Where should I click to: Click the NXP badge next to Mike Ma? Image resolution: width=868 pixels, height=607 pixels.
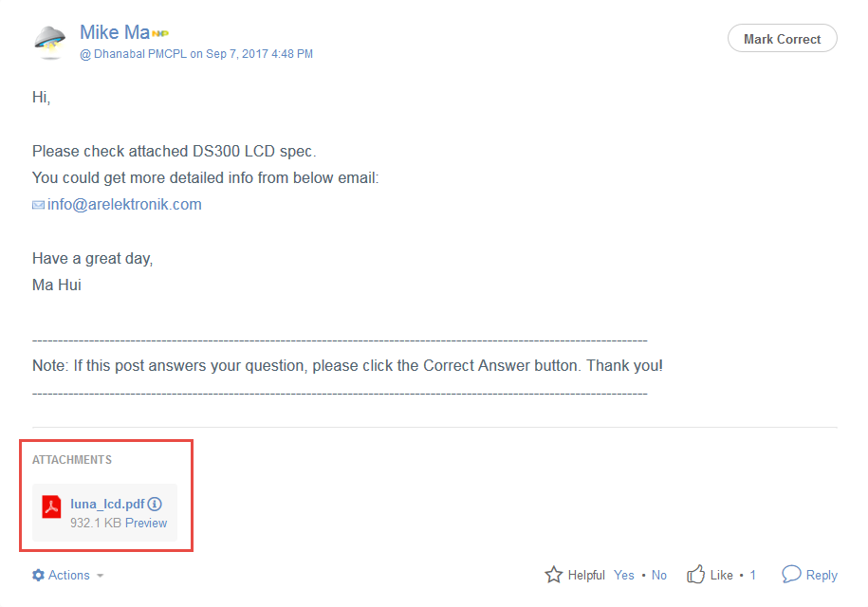point(160,34)
